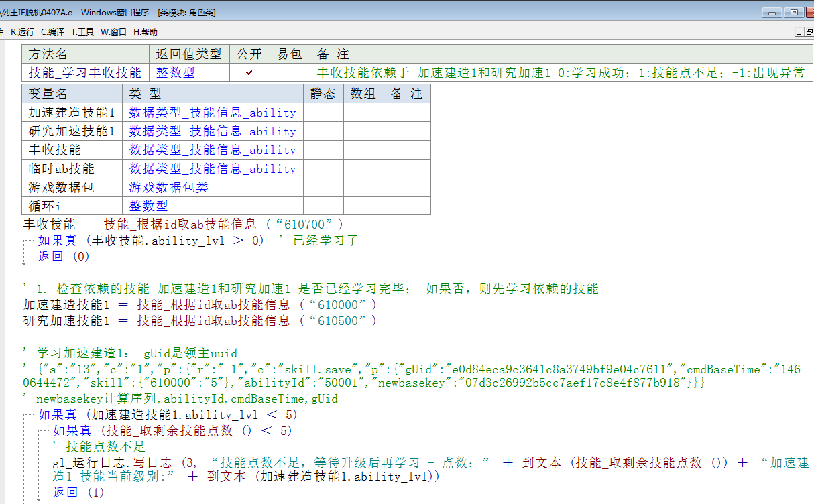Open the C.编译 menu
Screen dimensions: 814x504
click(x=52, y=31)
